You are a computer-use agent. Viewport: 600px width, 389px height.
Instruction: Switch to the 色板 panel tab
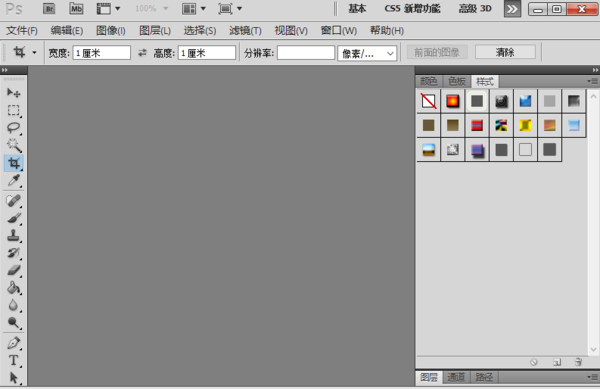coord(457,81)
